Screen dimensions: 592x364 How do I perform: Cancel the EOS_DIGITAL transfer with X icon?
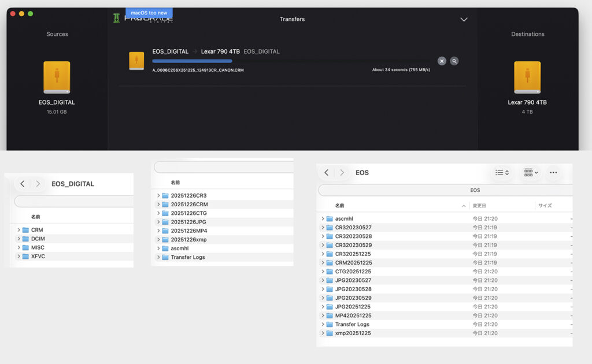pyautogui.click(x=442, y=61)
